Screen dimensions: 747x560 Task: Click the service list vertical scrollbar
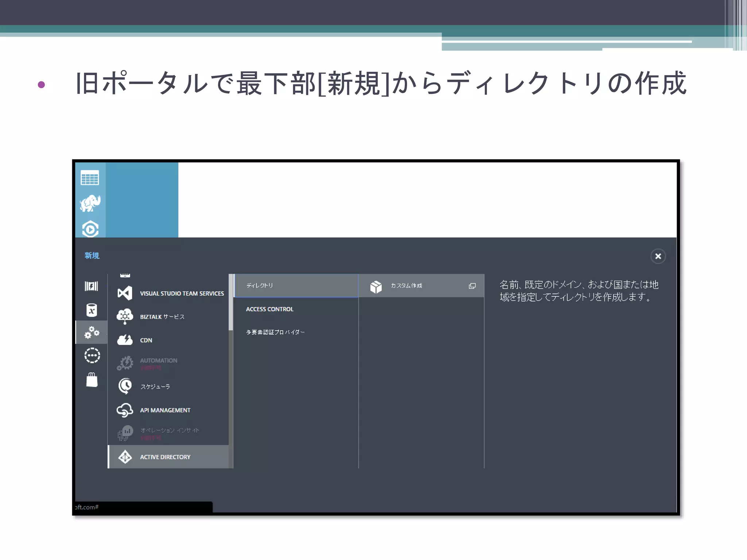point(231,302)
